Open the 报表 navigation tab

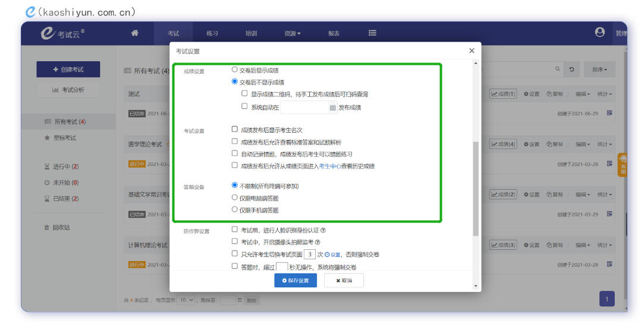click(334, 33)
